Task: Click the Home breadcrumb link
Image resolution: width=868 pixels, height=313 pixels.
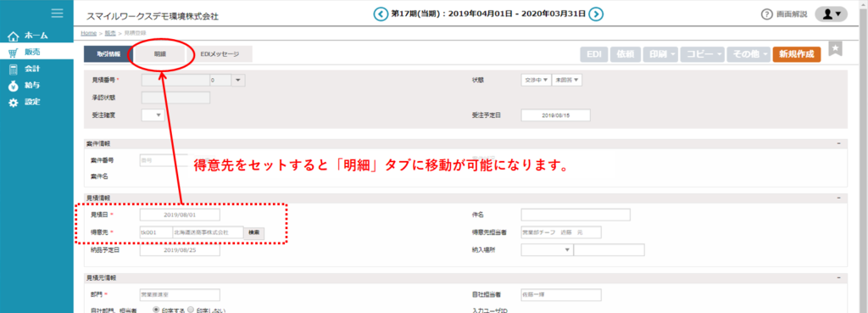Action: pos(88,33)
